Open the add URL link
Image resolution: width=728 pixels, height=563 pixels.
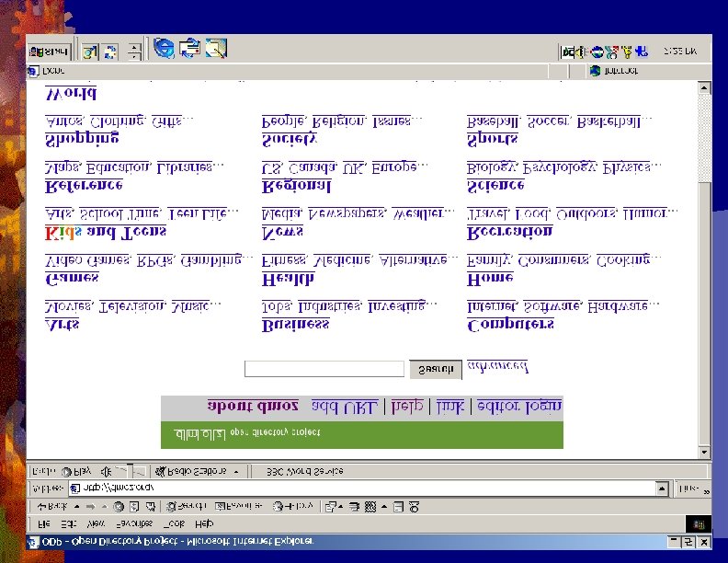click(345, 407)
